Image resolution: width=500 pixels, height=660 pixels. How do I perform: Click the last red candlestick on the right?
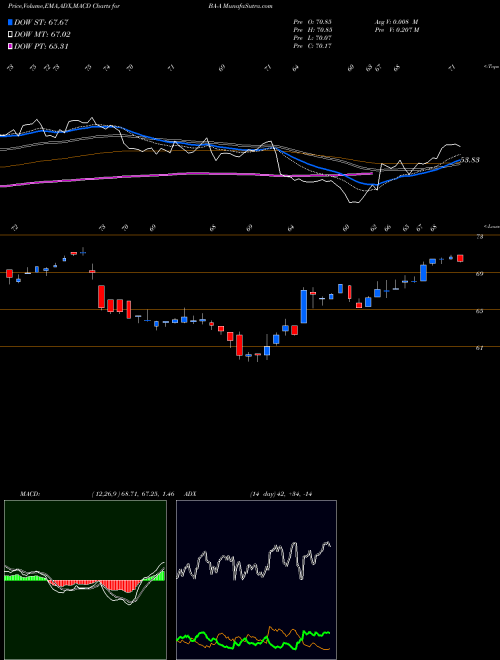460,258
